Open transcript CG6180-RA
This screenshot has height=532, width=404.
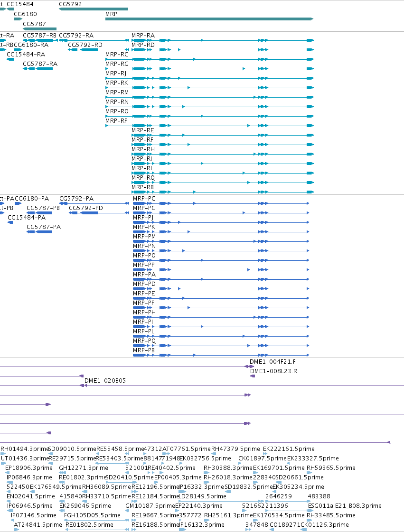pos(31,45)
